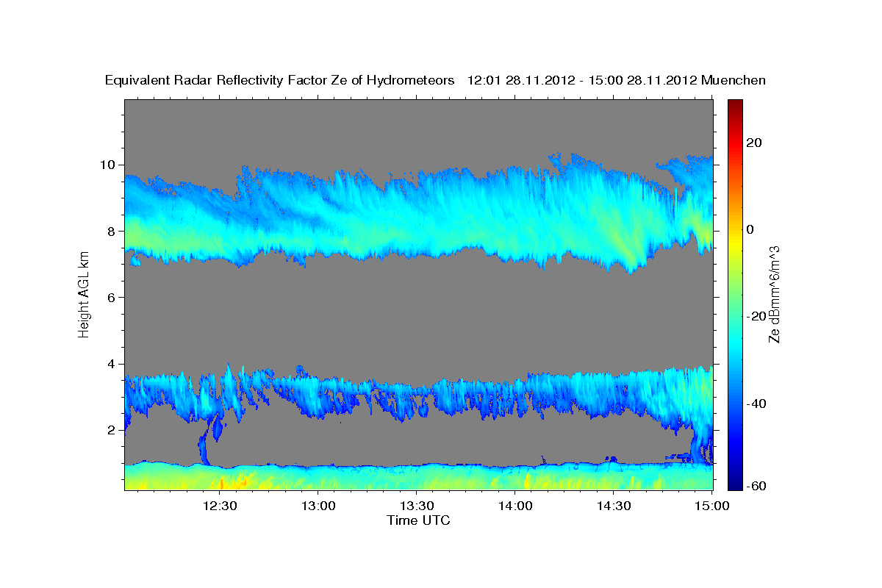Click the low yellow-green layer below 1 km

click(x=419, y=478)
